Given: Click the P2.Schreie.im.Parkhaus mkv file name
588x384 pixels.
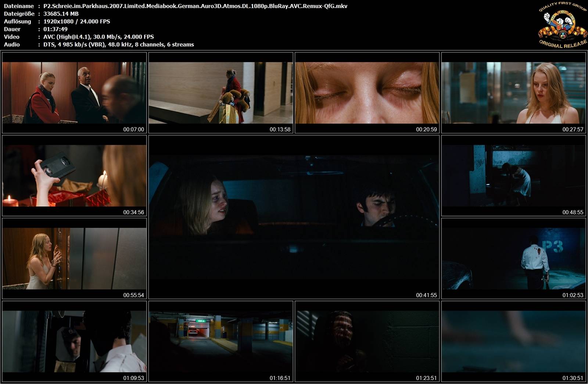Looking at the screenshot, I should coord(195,6).
